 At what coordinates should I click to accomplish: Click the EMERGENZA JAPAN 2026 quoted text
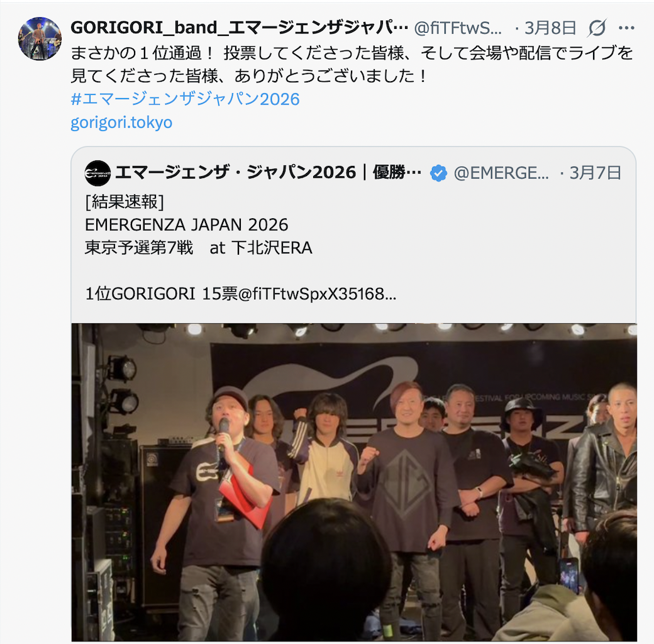point(186,225)
